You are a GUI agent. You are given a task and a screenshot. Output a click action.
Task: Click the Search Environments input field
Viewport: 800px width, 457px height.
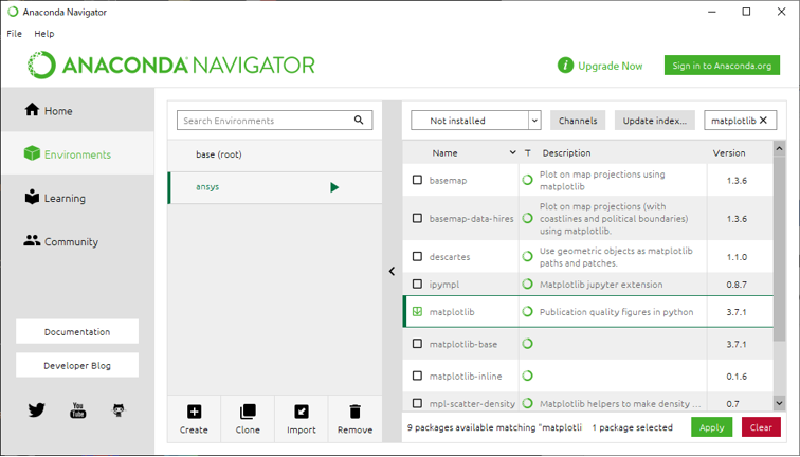tap(265, 121)
